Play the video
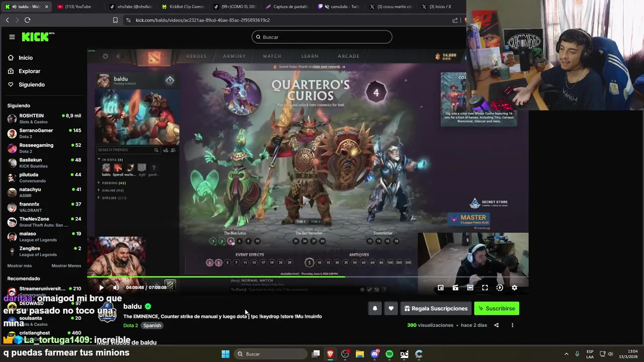This screenshot has height=362, width=644. tap(101, 288)
